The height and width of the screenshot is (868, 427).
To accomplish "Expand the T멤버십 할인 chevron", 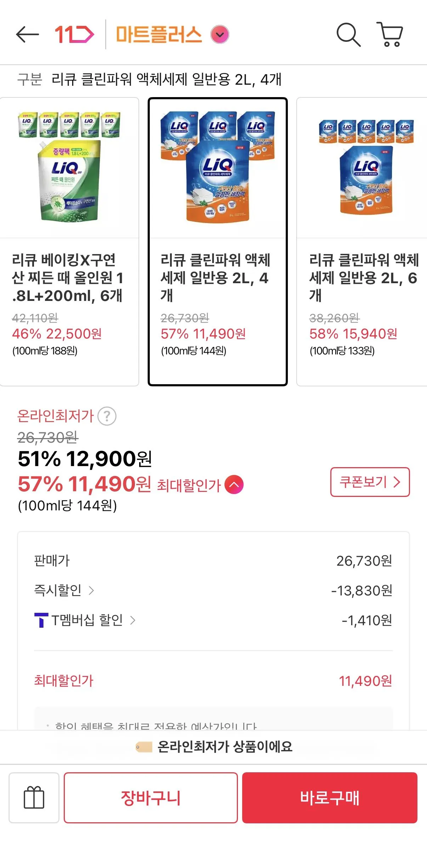I will pyautogui.click(x=133, y=620).
